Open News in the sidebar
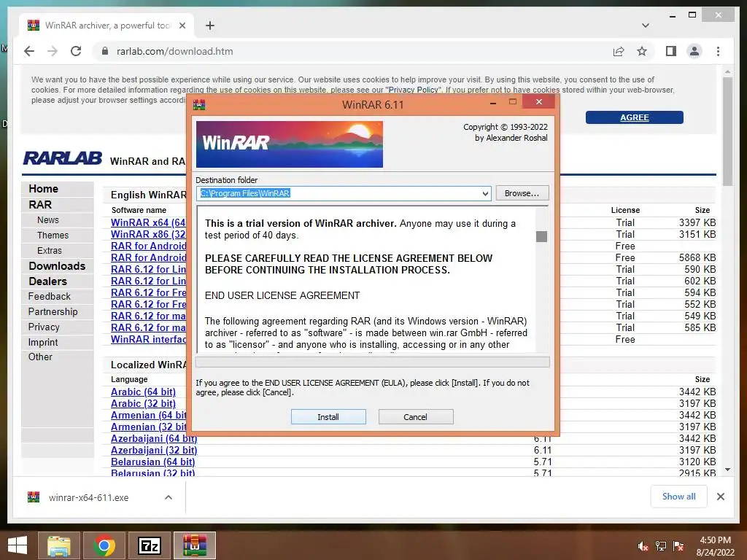747x560 pixels. [48, 220]
